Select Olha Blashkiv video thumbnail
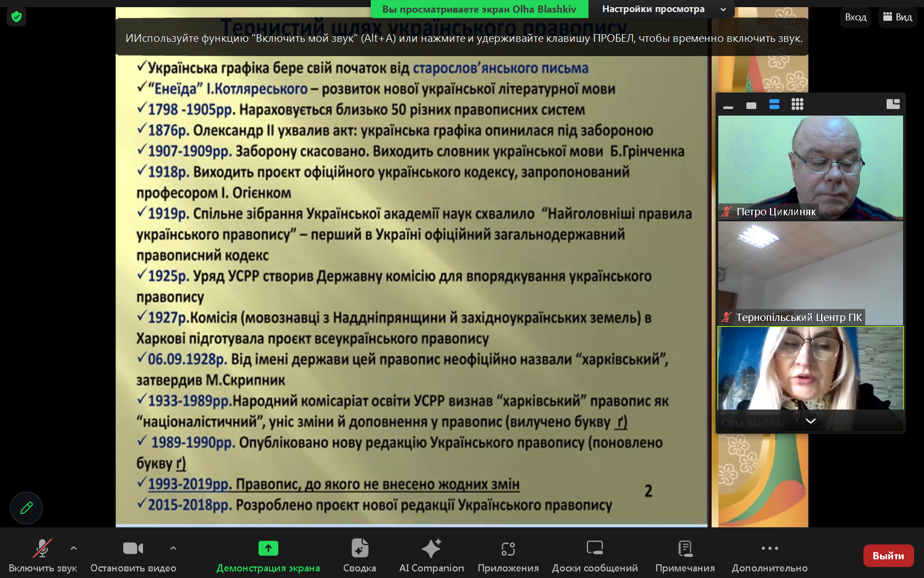The image size is (924, 578). click(x=811, y=379)
